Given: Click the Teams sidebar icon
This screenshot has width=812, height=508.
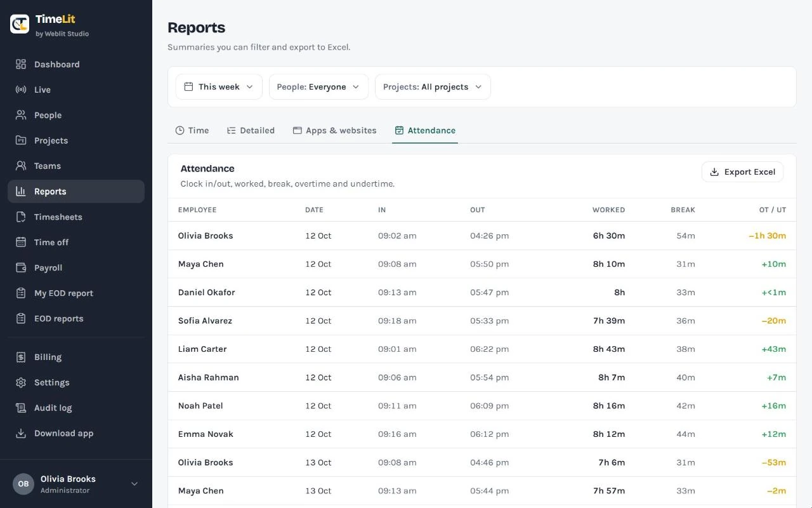Looking at the screenshot, I should [21, 166].
